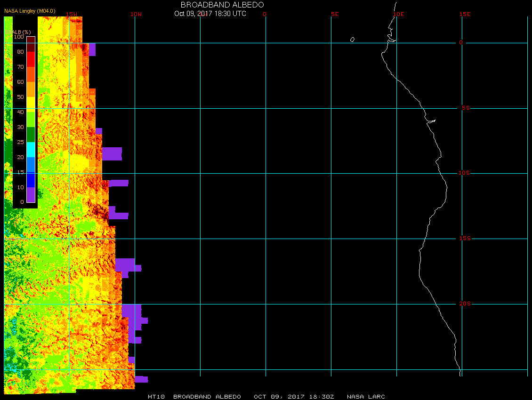This screenshot has width=532, height=400.
Task: Click the legend's 100 percent value label
Action: 19,37
